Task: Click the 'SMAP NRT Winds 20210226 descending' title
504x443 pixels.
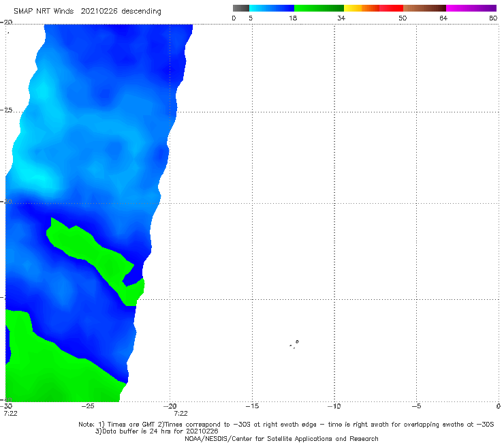Action: (x=87, y=11)
